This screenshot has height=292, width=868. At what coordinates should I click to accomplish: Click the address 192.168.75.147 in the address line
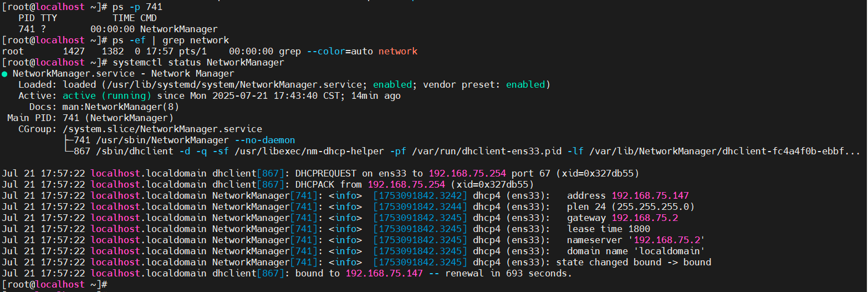(650, 196)
